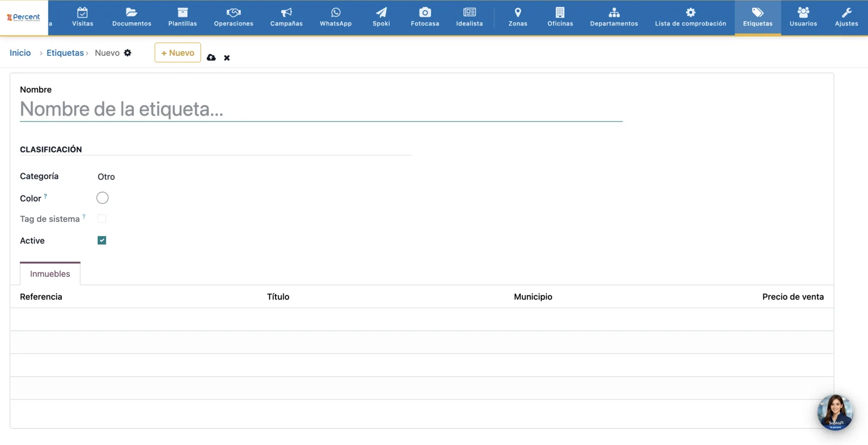Discard changes with the X icon

[x=227, y=58]
